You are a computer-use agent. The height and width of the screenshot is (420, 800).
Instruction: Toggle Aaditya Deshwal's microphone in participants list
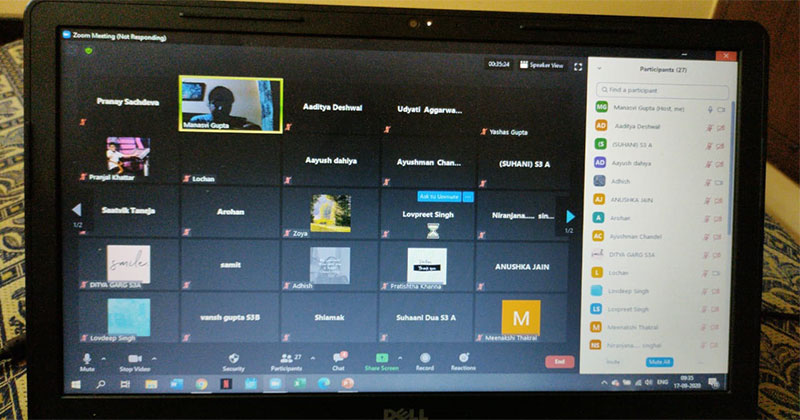[x=707, y=127]
